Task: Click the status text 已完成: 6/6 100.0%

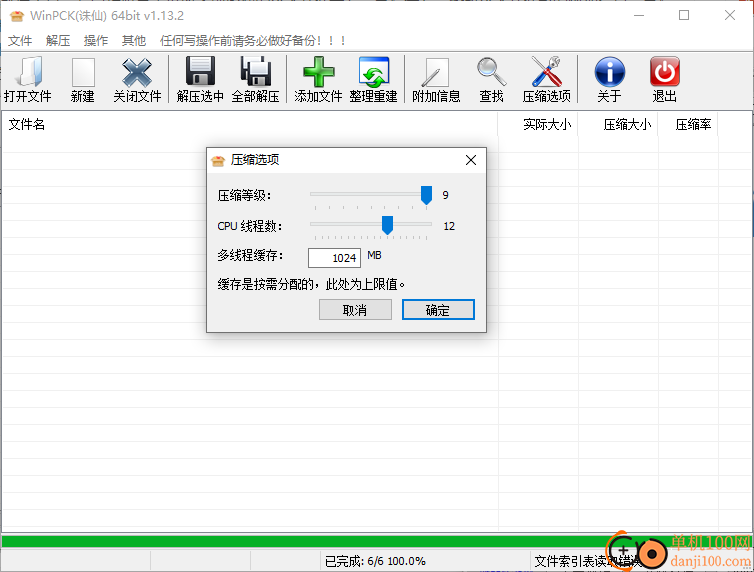Action: click(375, 561)
